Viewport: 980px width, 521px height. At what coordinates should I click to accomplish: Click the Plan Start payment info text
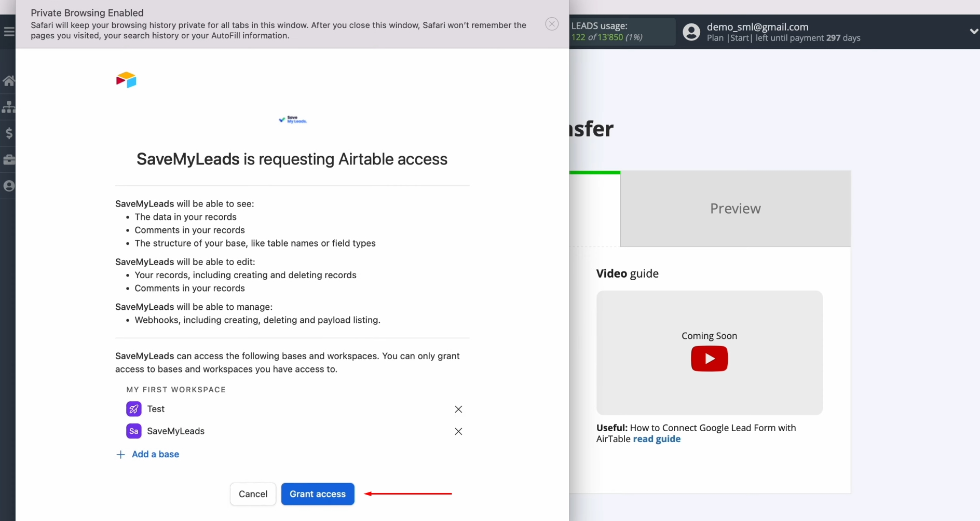[783, 38]
